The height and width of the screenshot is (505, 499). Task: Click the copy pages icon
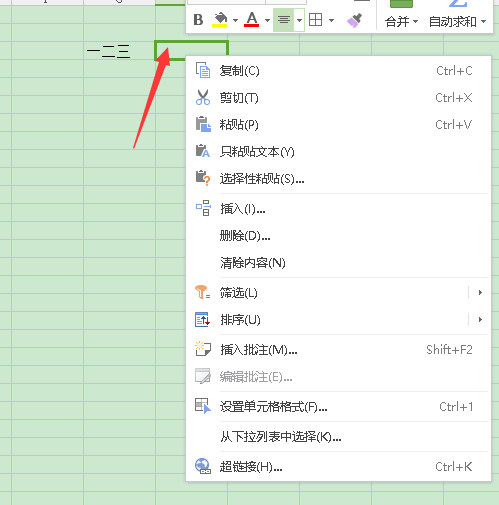(203, 70)
